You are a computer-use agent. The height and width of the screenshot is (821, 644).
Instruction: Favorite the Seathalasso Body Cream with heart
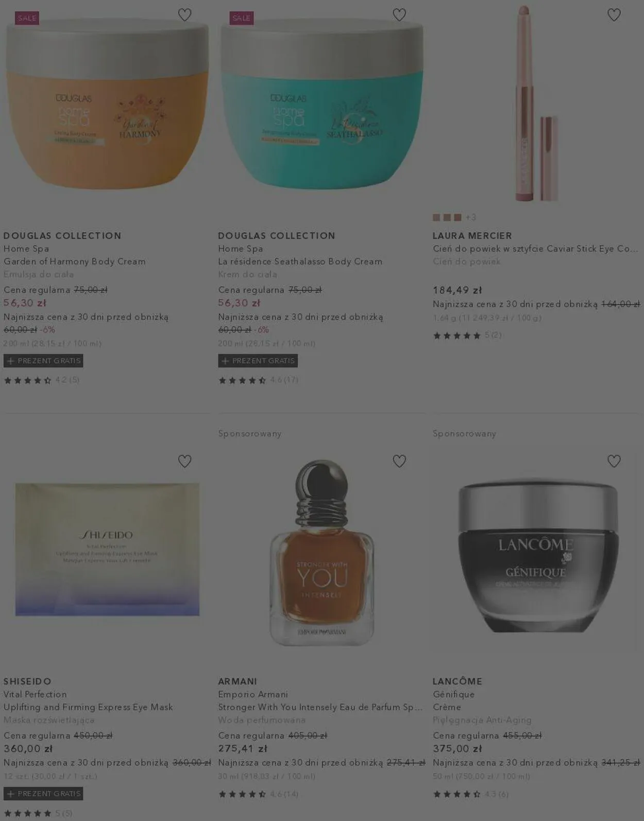(x=399, y=15)
